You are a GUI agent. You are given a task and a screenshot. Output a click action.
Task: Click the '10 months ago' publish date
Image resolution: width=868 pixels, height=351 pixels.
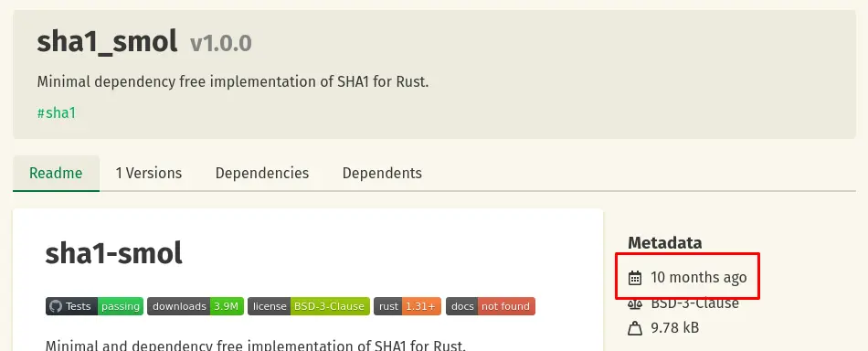pos(699,277)
